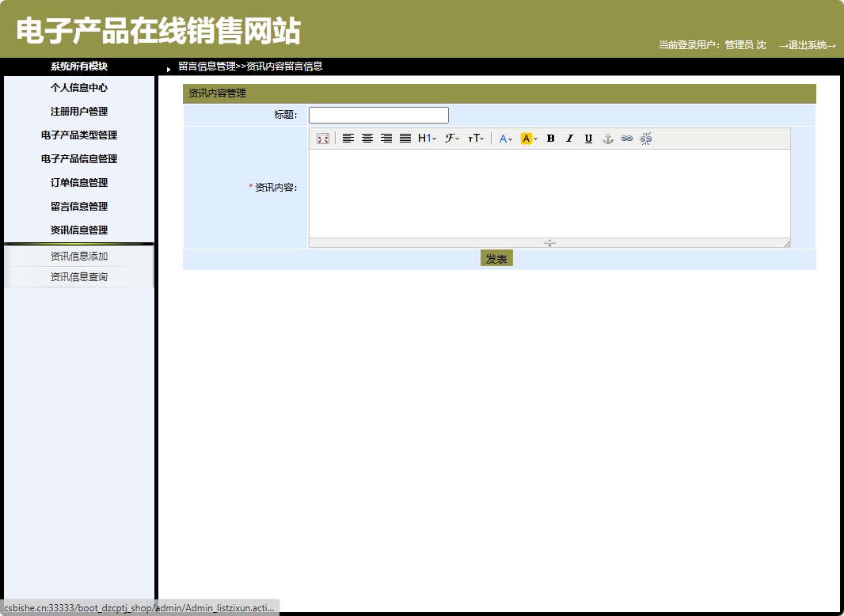Open the font size dropdown
The width and height of the screenshot is (844, 616).
475,139
